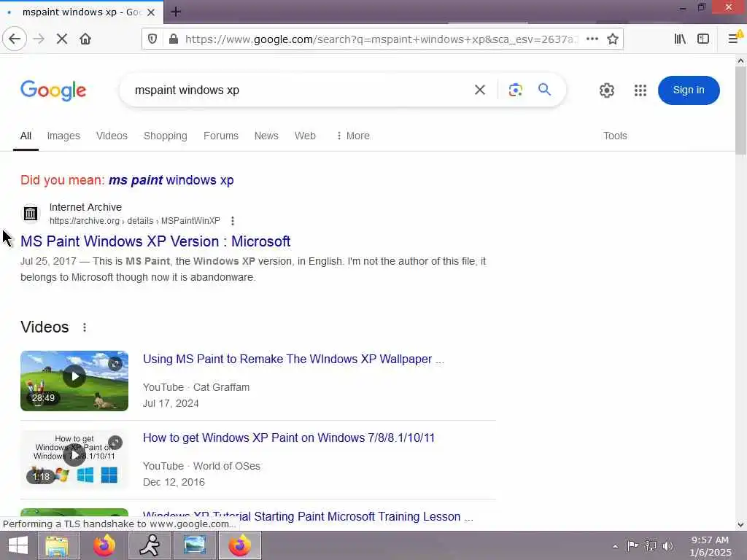Bookmark this page with the star
This screenshot has width=747, height=560.
(613, 39)
